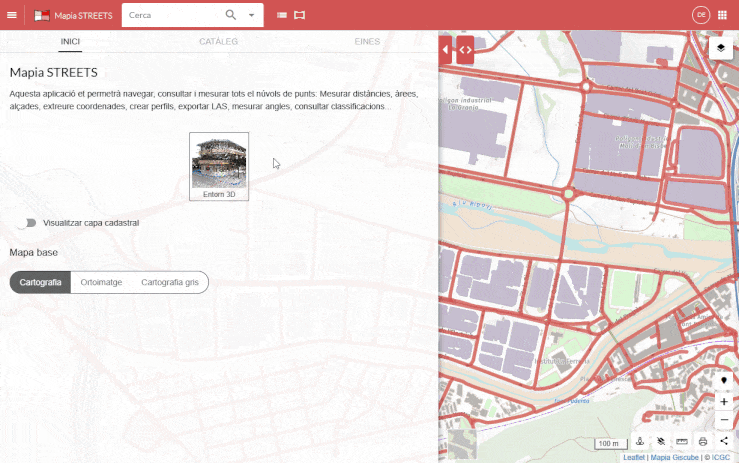Image resolution: width=739 pixels, height=463 pixels.
Task: Expand the search options dropdown arrow
Action: tap(251, 15)
